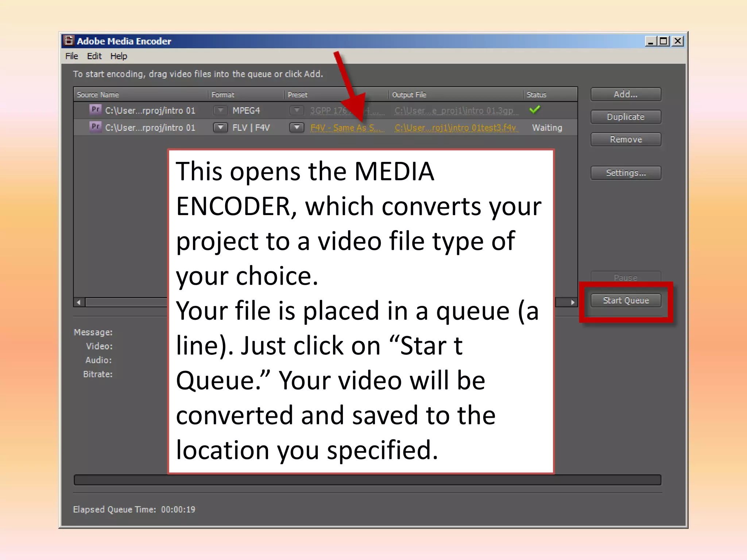The height and width of the screenshot is (560, 747).
Task: Click the Duplicate button
Action: tap(626, 117)
